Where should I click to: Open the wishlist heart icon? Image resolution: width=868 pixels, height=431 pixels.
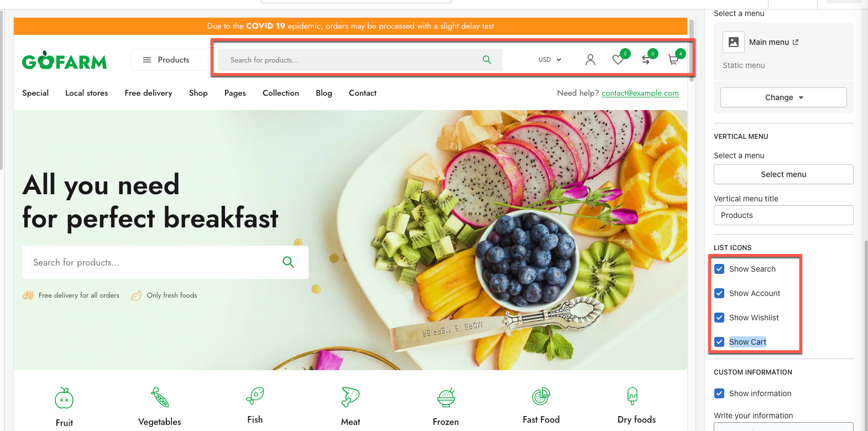pos(618,60)
